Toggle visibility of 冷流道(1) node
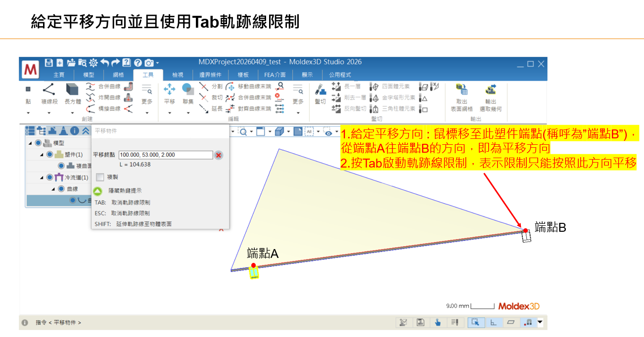644x337 pixels. 49,177
